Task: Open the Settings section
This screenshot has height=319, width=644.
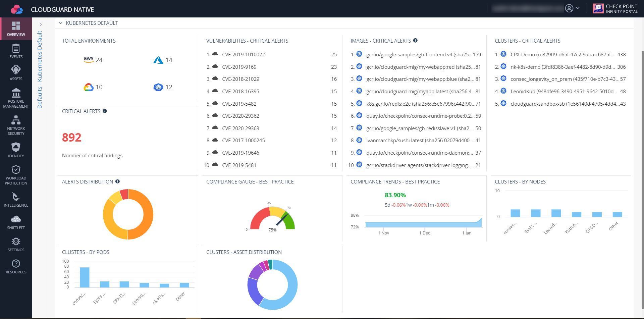Action: tap(16, 244)
